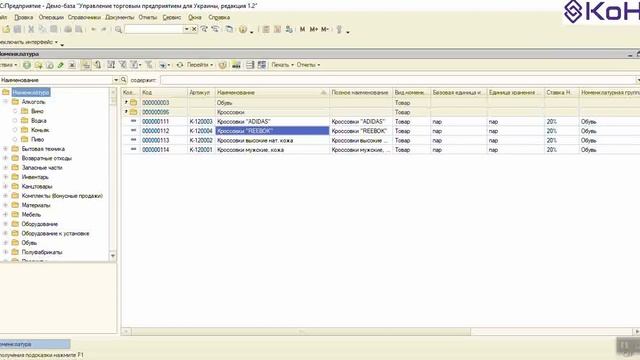Viewport: 640px width, 360px height.
Task: Click the Код column header
Action: 164,93
